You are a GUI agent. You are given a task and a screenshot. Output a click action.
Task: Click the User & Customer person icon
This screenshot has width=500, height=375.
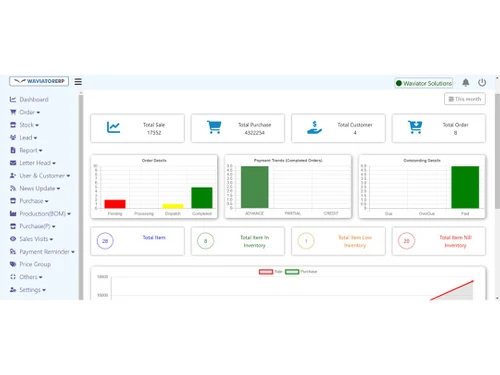(13, 176)
